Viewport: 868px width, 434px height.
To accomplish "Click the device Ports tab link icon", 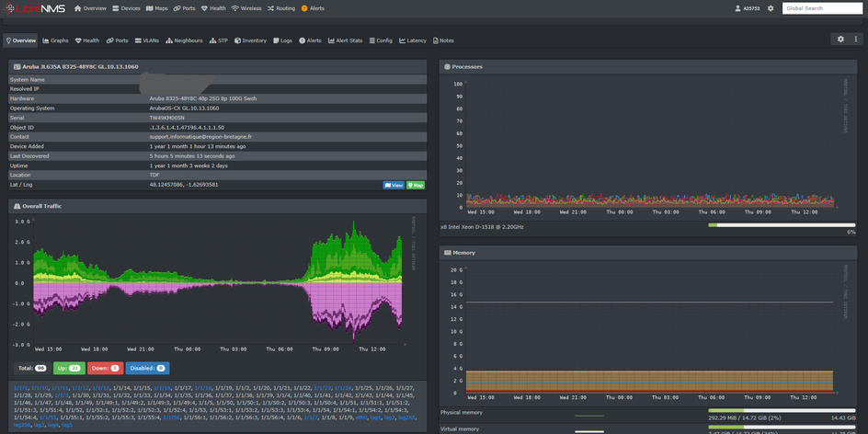I will [110, 40].
